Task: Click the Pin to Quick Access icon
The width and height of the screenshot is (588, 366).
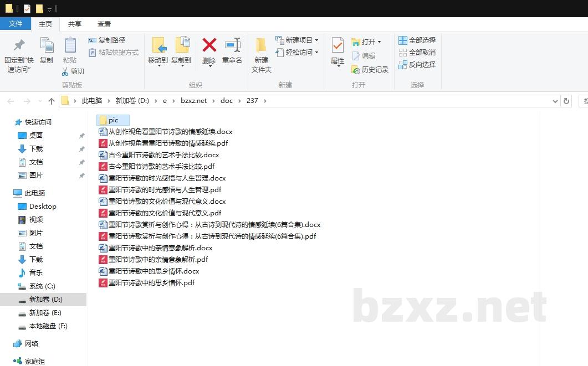Action: (x=19, y=46)
